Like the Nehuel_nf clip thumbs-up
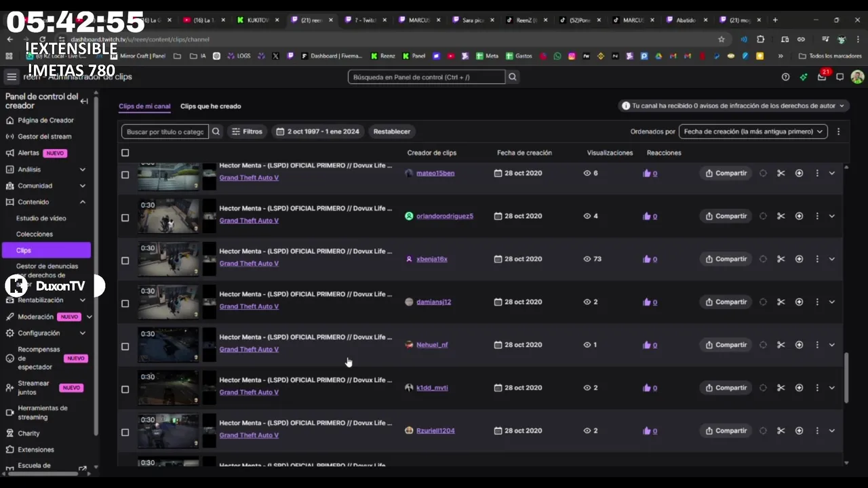 pos(646,344)
